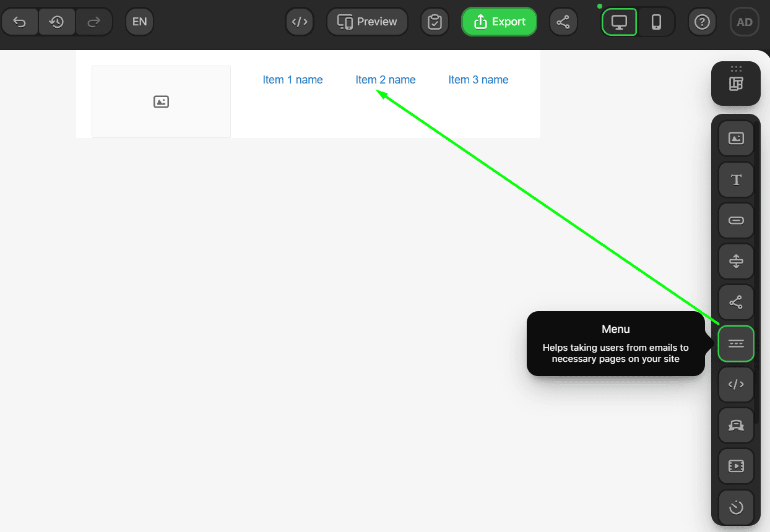Open the version history icon
Screen dimensions: 770x532
[x=57, y=22]
